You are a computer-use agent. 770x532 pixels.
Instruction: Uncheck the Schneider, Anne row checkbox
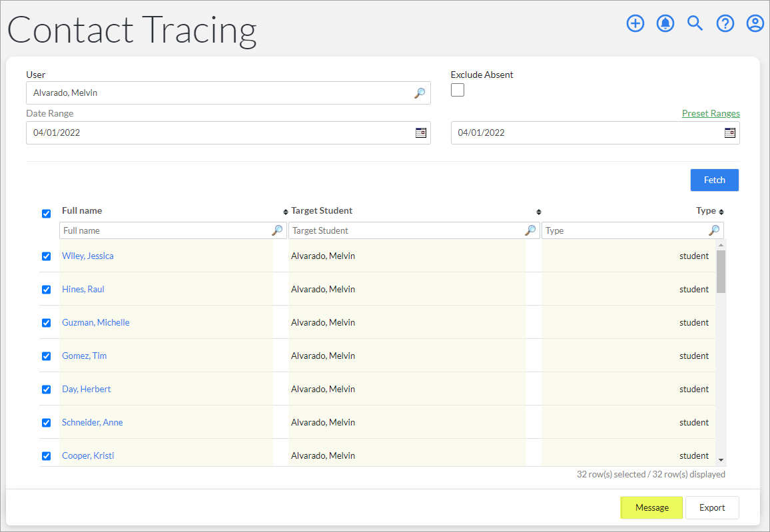[x=46, y=423]
